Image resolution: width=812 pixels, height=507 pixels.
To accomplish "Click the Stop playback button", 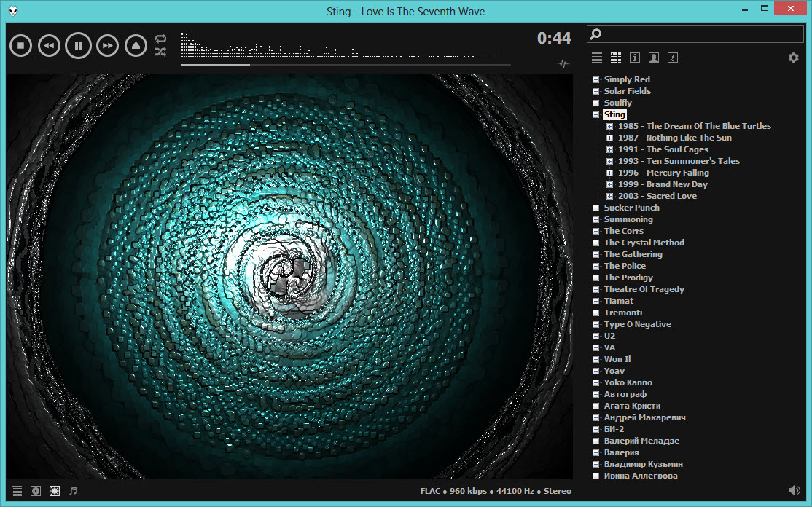I will click(x=21, y=46).
